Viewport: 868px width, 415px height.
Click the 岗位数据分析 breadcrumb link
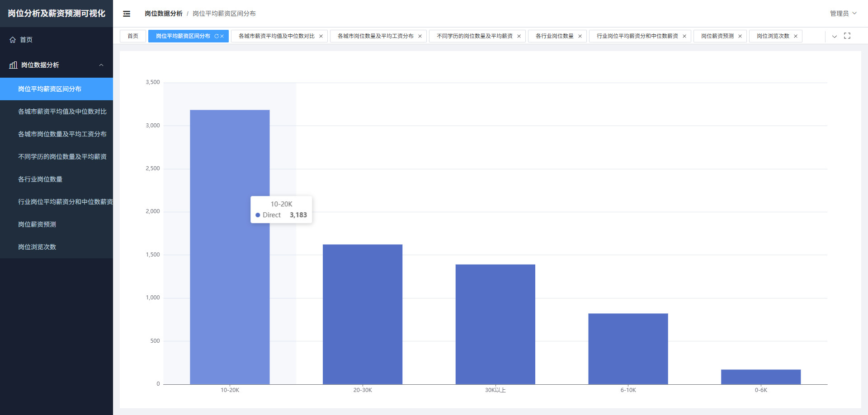click(x=163, y=14)
